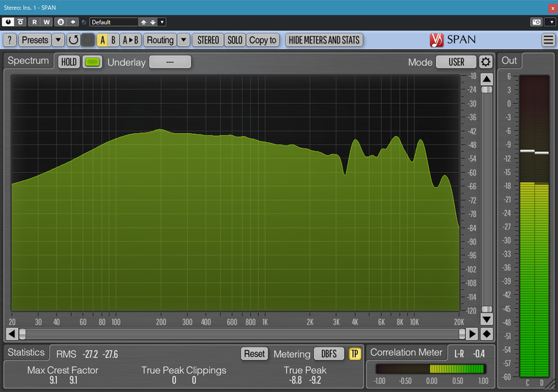
Task: Click the True Peak value -8.8
Action: 296,380
